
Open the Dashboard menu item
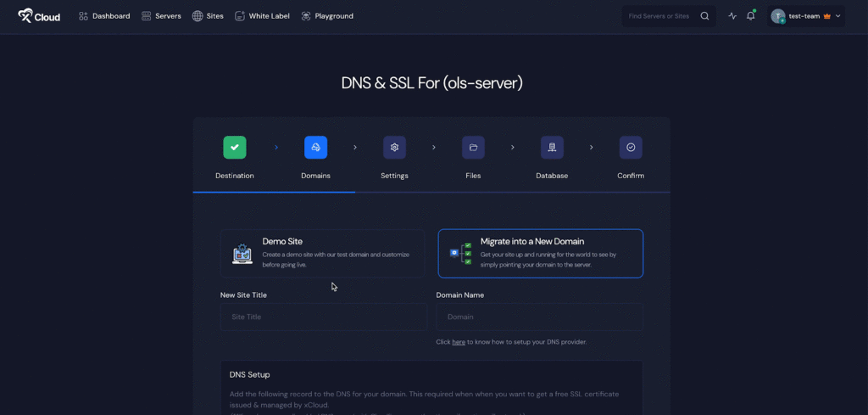[104, 16]
